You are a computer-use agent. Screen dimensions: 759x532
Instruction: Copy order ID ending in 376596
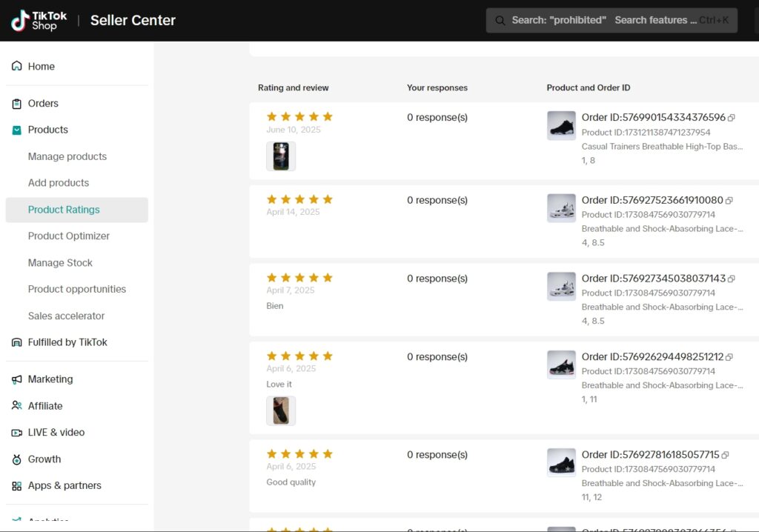(x=732, y=118)
